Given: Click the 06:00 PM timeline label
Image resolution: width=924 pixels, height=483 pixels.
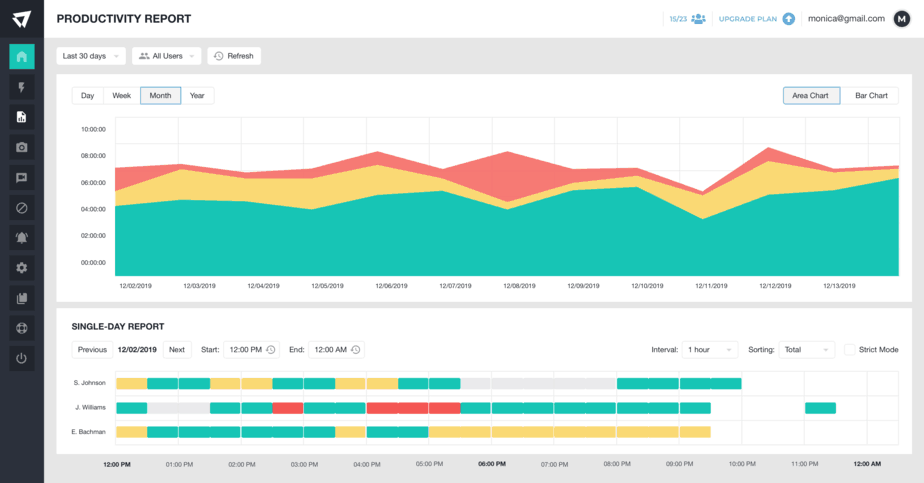Looking at the screenshot, I should pyautogui.click(x=492, y=464).
